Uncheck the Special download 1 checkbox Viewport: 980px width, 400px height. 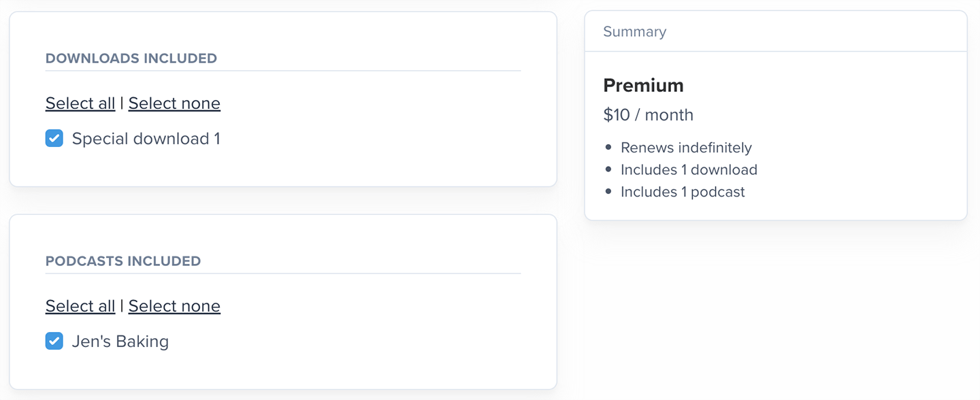tap(54, 139)
